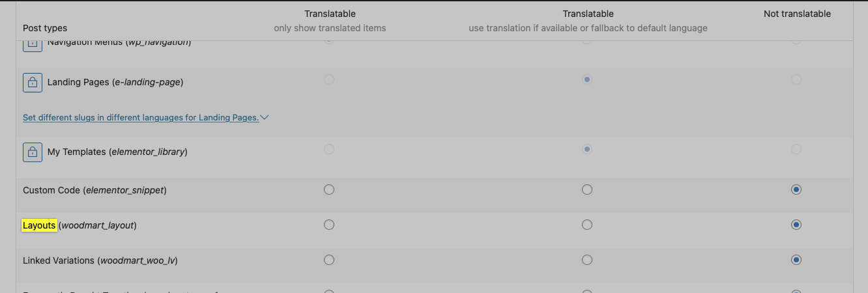
Task: Select Not translatable for Custom Code
Action: [796, 189]
